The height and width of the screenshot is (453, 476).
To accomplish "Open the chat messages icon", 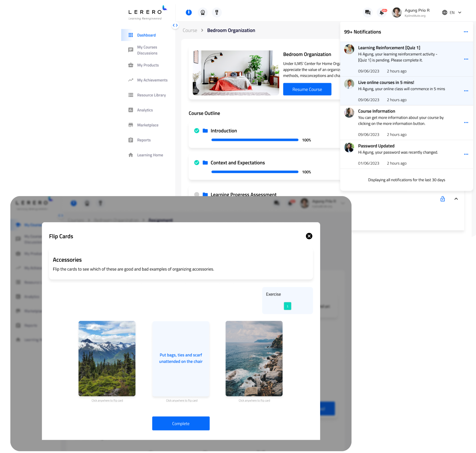I will point(367,12).
